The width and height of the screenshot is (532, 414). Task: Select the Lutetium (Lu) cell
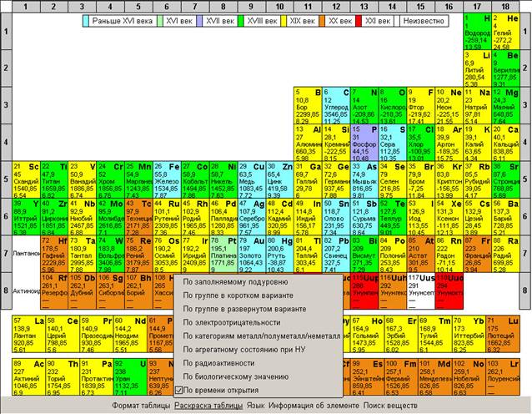(x=503, y=334)
